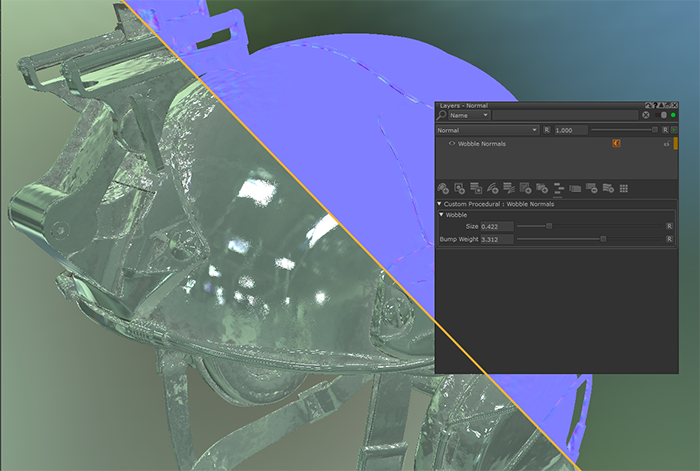Reset the Bump Weight with R button

click(669, 239)
